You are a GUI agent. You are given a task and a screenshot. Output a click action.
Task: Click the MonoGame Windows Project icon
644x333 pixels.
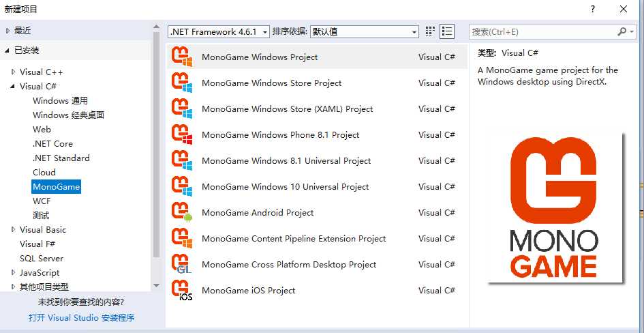181,57
